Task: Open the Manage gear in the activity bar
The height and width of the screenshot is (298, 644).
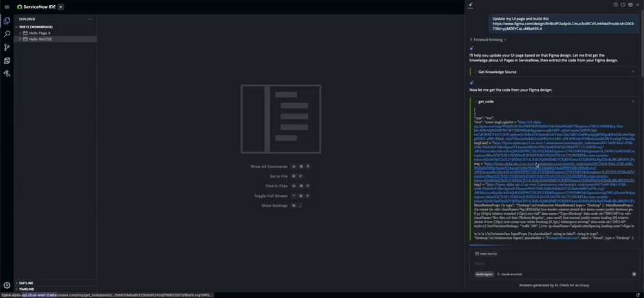Action: click(x=6, y=285)
